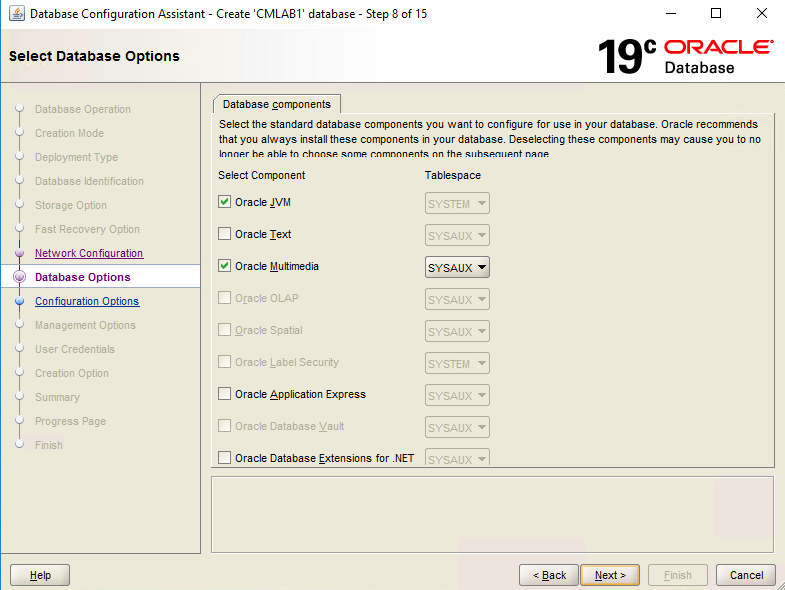Click the Progress Page step

click(70, 421)
